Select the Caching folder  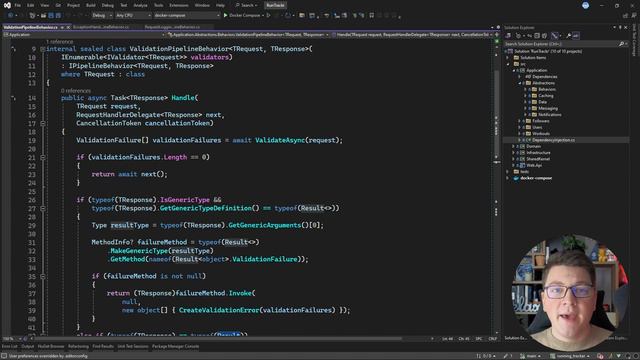click(x=546, y=96)
